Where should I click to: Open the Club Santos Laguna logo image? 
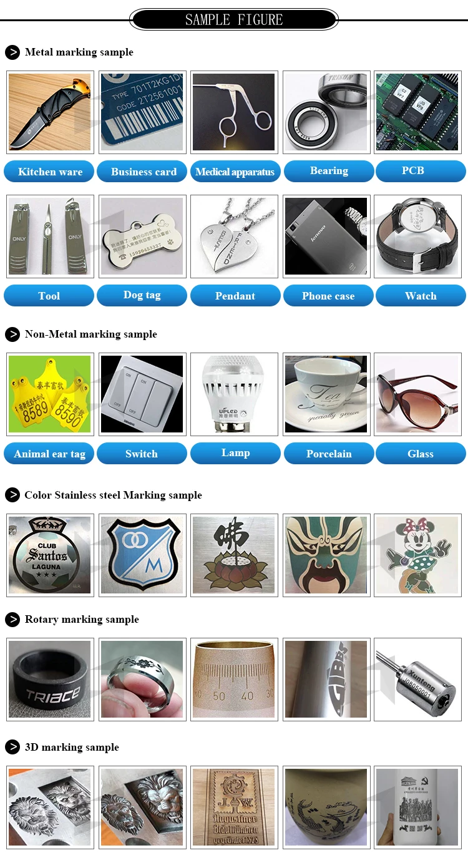50,555
